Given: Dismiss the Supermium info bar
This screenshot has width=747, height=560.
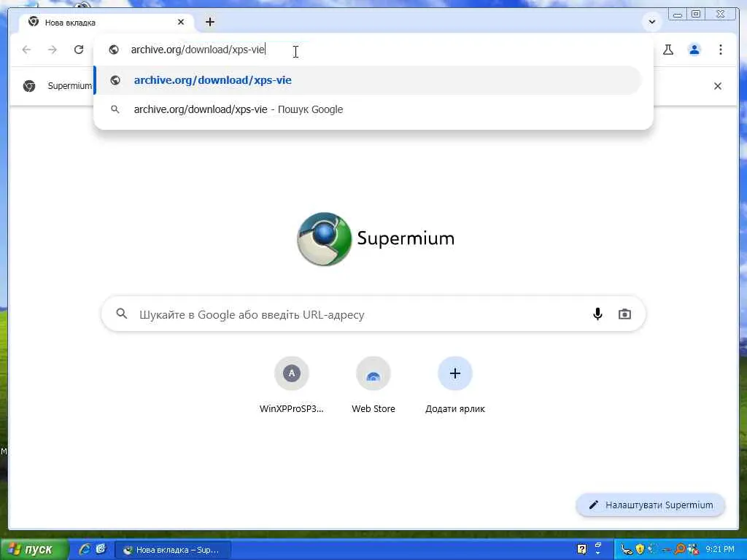Looking at the screenshot, I should tap(718, 86).
